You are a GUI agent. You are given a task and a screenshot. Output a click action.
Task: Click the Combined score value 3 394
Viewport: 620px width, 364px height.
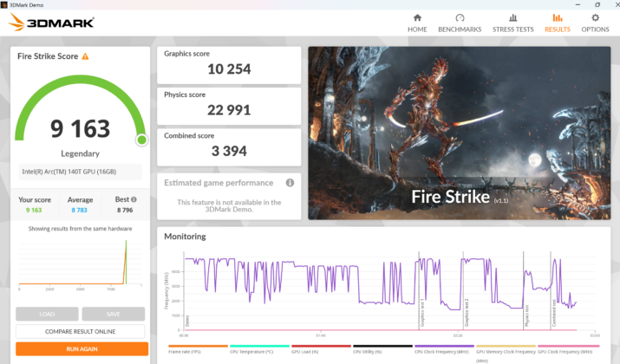(x=229, y=151)
